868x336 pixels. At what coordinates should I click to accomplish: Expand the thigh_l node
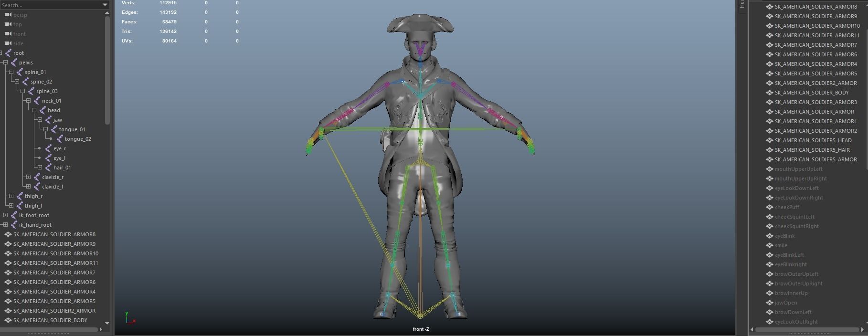tap(11, 206)
